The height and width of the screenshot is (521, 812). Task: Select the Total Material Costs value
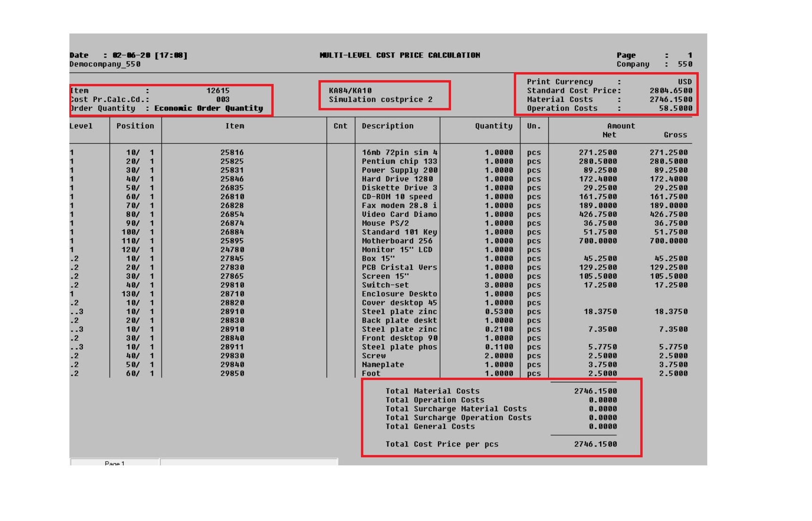coord(595,391)
